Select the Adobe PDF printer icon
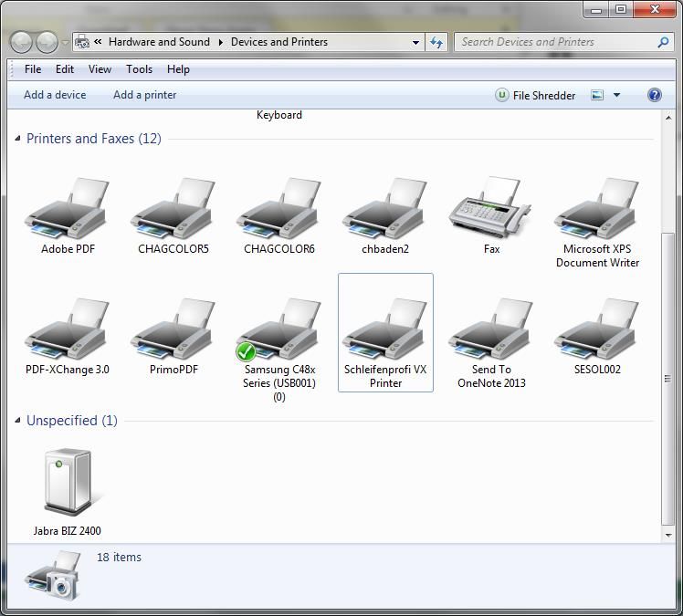The width and height of the screenshot is (683, 616). 67,208
